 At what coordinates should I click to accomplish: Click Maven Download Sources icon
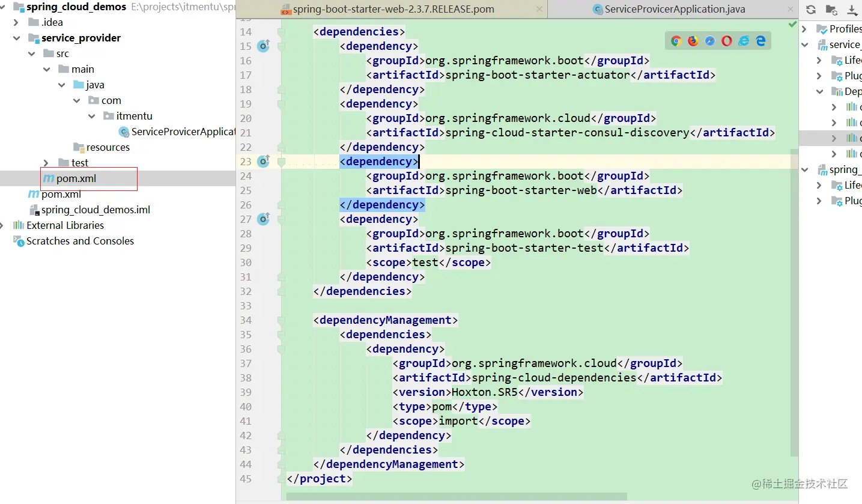coord(852,10)
